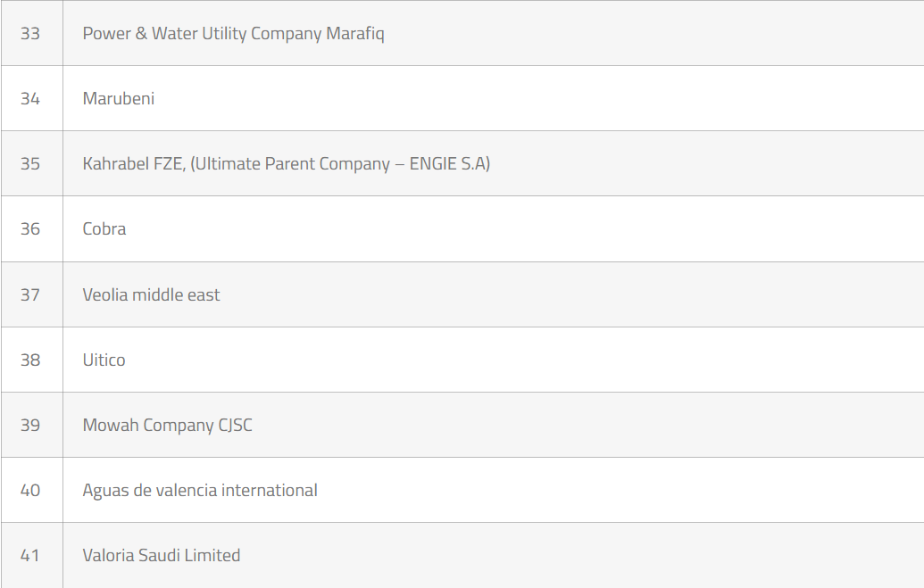Click the Valoria Saudi Limited entry

(162, 555)
